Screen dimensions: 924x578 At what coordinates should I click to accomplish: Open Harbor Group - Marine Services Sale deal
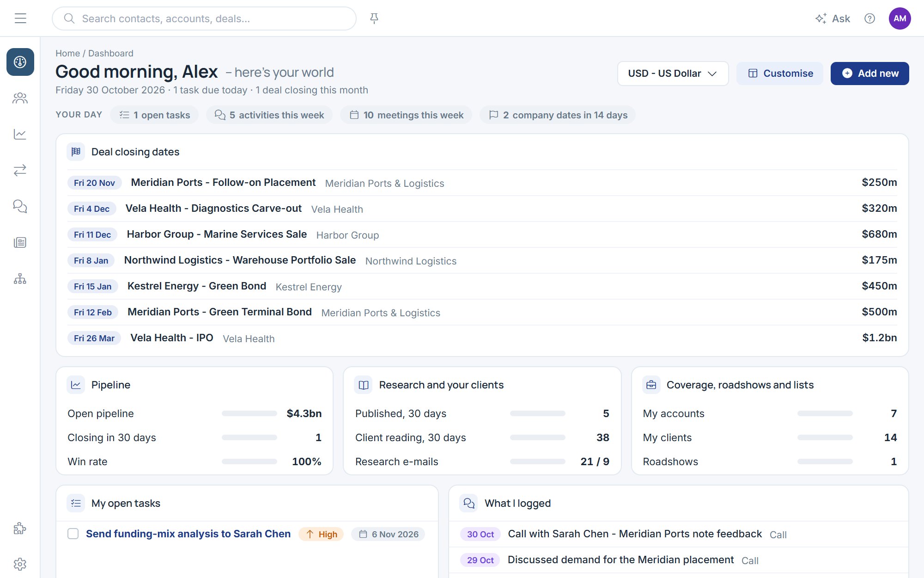tap(482, 234)
